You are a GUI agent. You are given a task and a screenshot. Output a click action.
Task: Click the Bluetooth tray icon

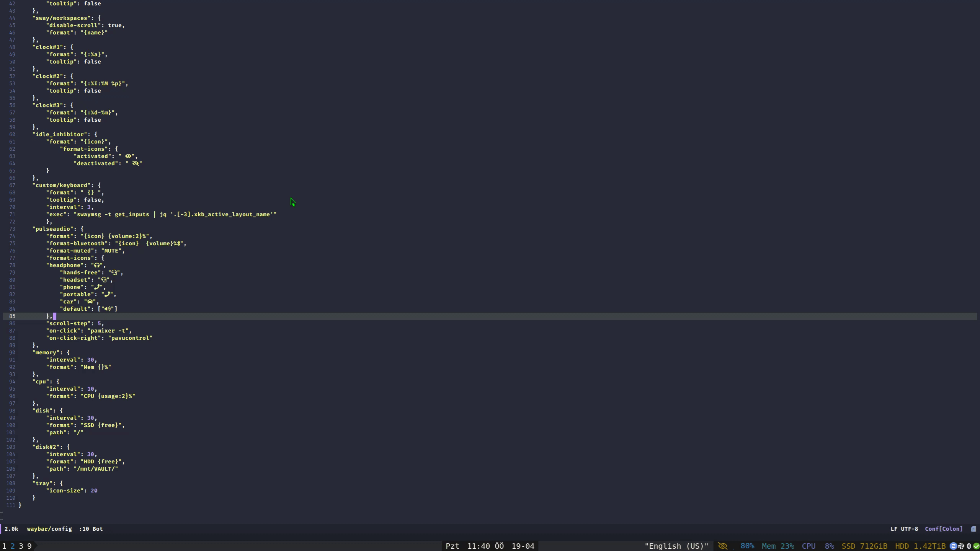pyautogui.click(x=969, y=546)
